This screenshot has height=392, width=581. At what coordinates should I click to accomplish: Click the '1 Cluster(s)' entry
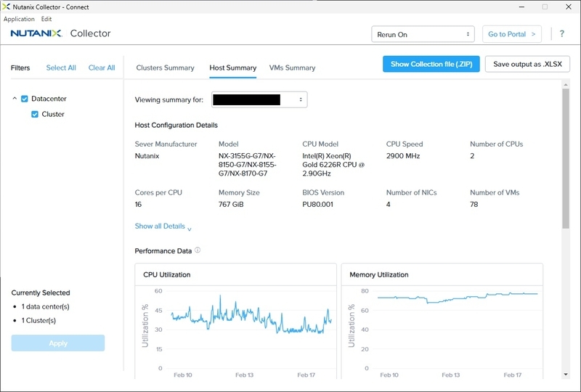coord(38,320)
